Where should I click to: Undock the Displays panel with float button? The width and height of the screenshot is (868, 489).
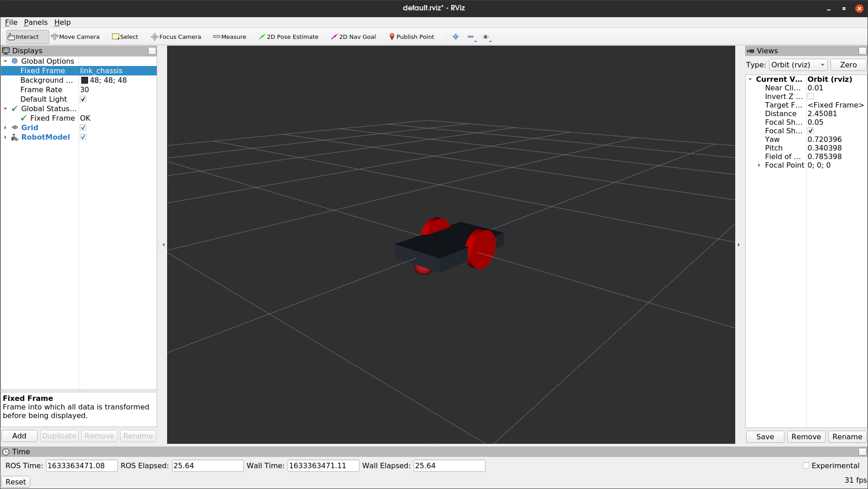click(152, 51)
